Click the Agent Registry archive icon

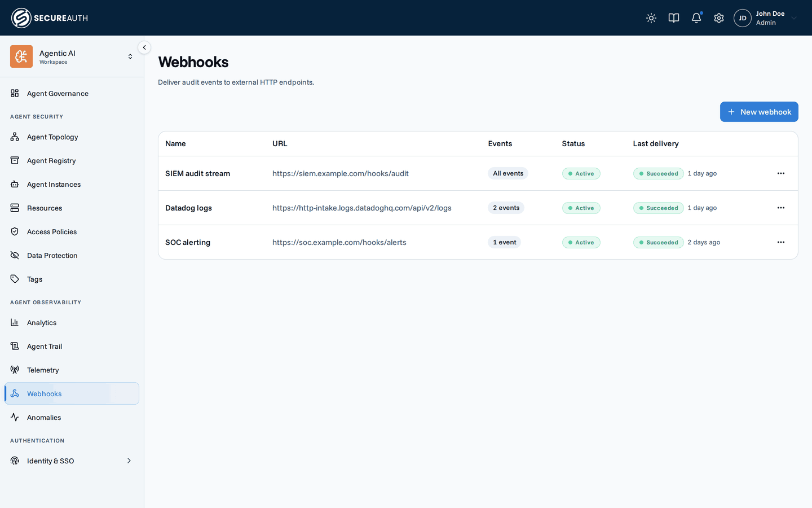tap(15, 160)
